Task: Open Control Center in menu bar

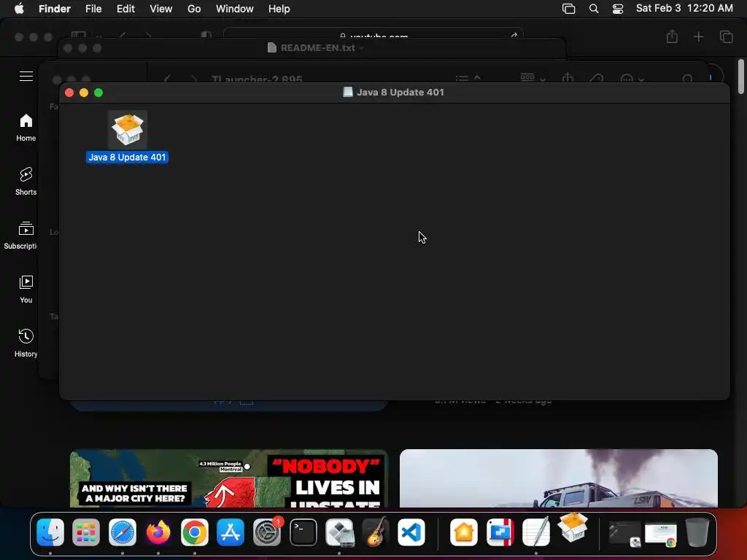Action: click(618, 9)
